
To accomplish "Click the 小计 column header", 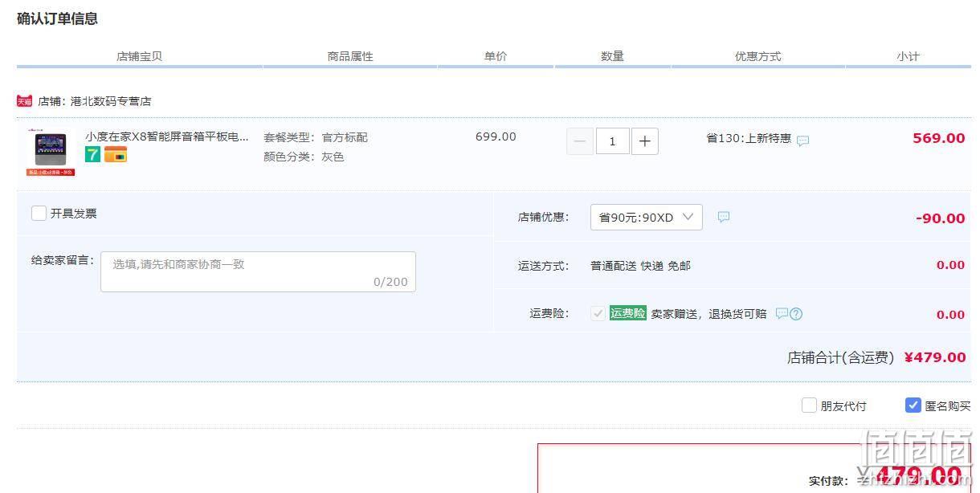I will (x=909, y=56).
